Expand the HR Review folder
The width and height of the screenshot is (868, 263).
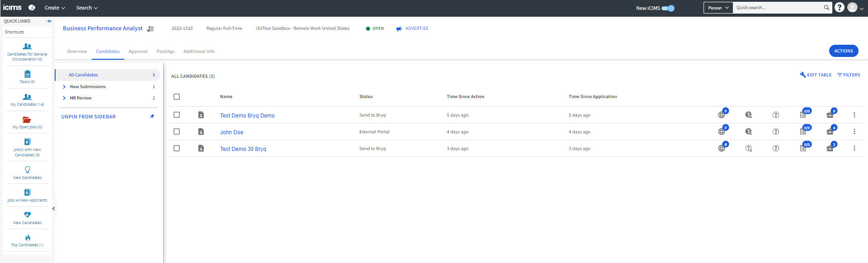click(64, 98)
